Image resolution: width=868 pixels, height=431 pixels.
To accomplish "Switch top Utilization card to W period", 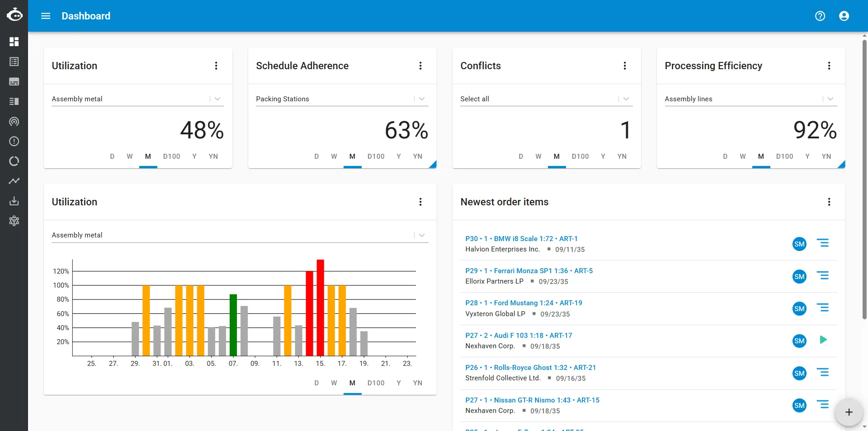I will (x=130, y=156).
